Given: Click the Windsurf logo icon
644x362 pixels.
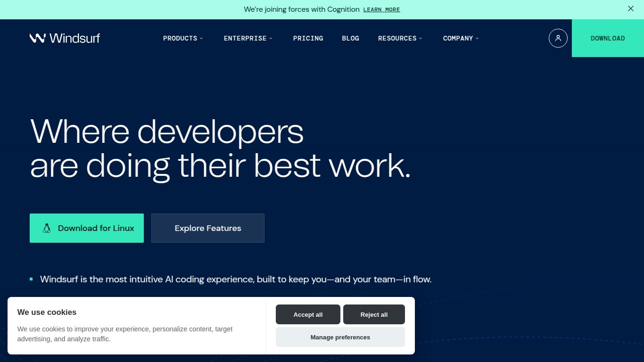Looking at the screenshot, I should pos(38,38).
